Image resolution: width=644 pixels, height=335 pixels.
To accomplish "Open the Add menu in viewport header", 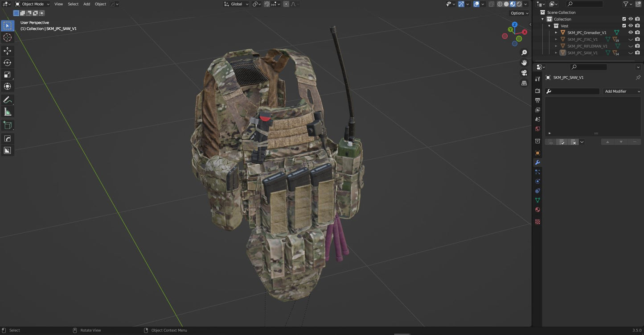I will coord(86,4).
